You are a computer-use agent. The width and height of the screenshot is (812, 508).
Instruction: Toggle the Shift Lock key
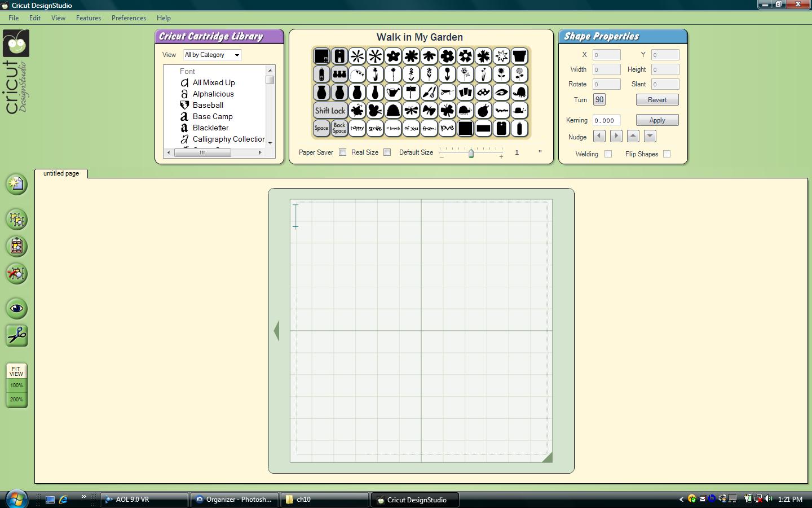(330, 110)
